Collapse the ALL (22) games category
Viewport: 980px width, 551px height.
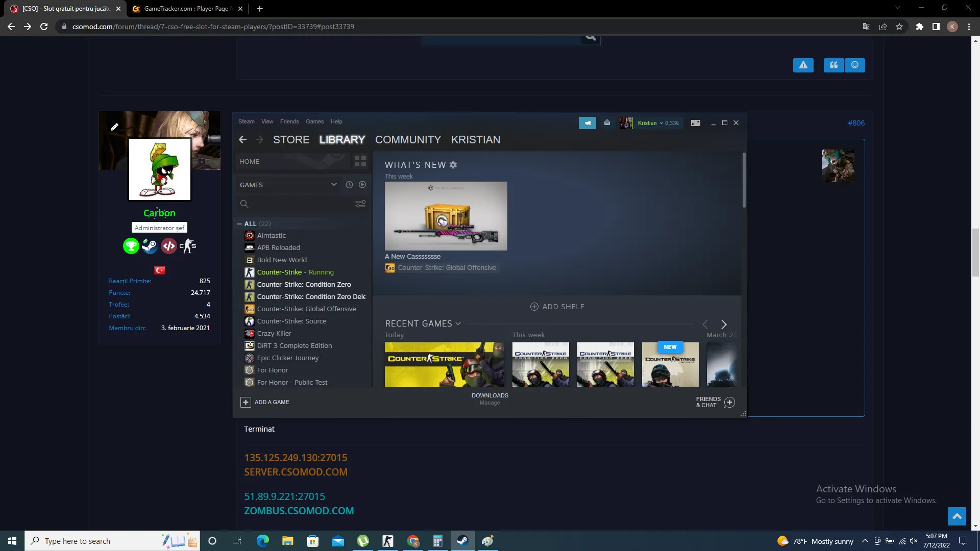point(239,224)
